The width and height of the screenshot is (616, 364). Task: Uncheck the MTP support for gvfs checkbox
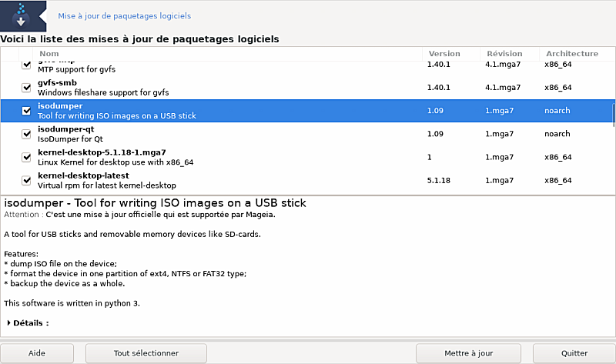pos(27,65)
